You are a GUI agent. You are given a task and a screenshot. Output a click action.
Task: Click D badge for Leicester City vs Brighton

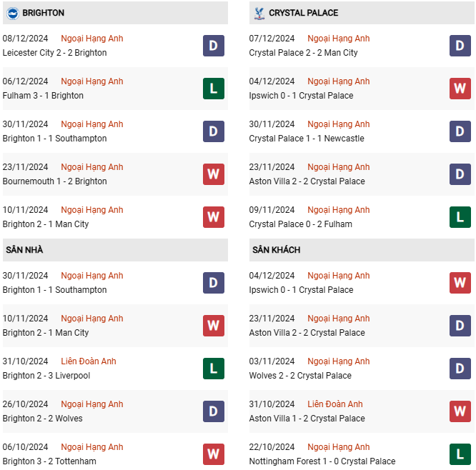[214, 46]
